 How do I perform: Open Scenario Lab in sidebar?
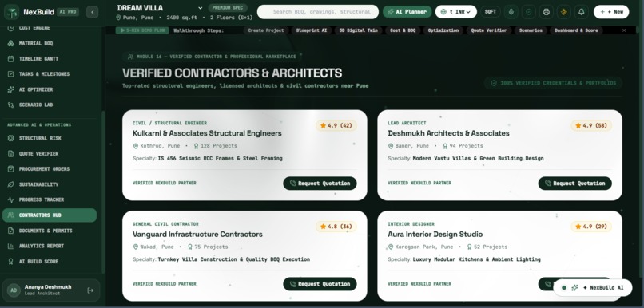50,105
